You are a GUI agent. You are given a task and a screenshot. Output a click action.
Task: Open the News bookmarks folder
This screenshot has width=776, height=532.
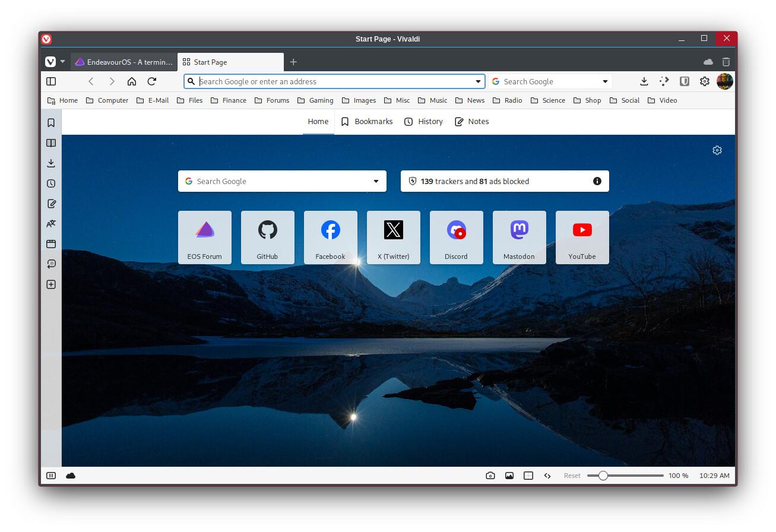coord(470,100)
